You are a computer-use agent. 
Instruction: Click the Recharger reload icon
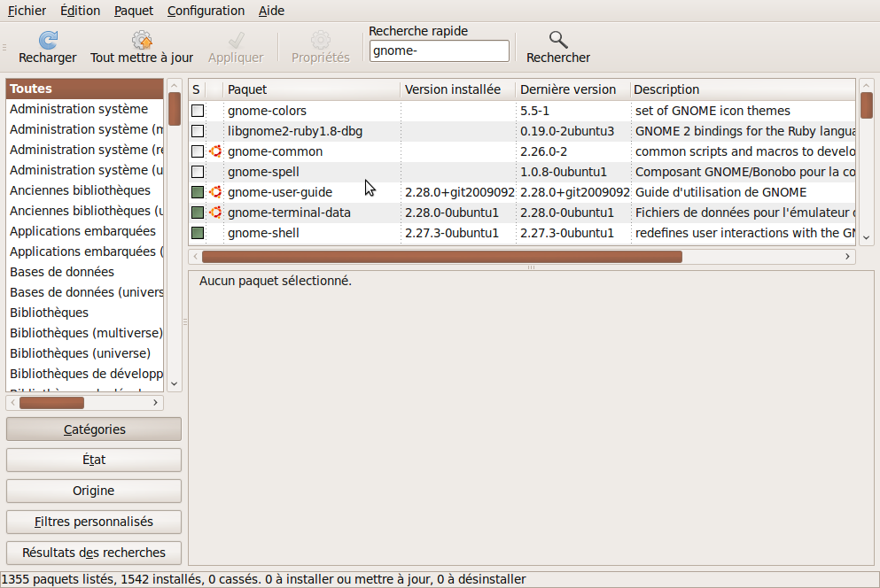click(48, 40)
